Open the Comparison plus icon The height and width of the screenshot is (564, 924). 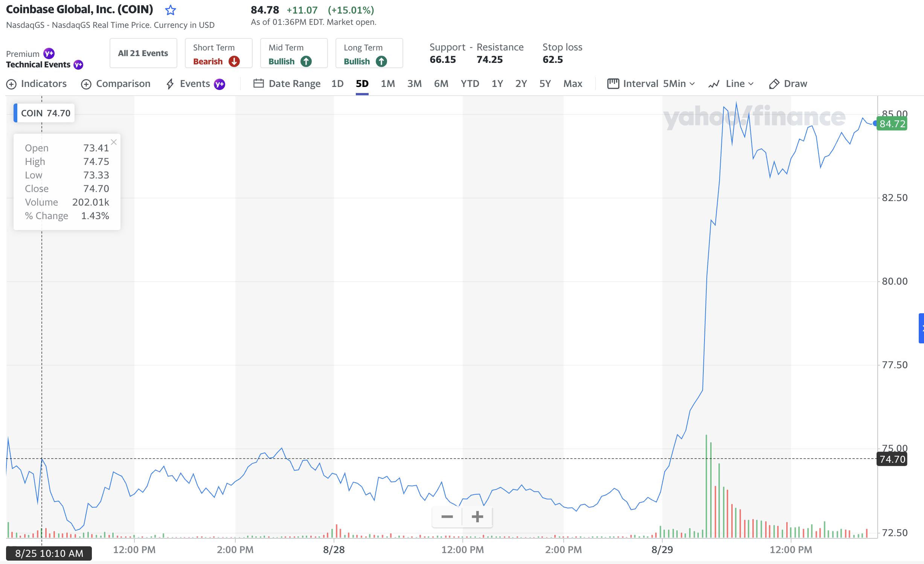tap(86, 84)
